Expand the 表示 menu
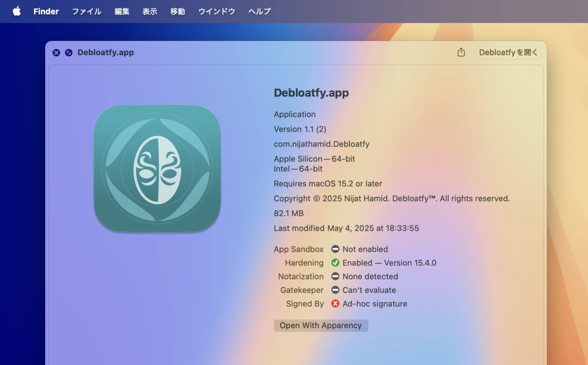Screen dimensions: 588x365 (x=150, y=11)
